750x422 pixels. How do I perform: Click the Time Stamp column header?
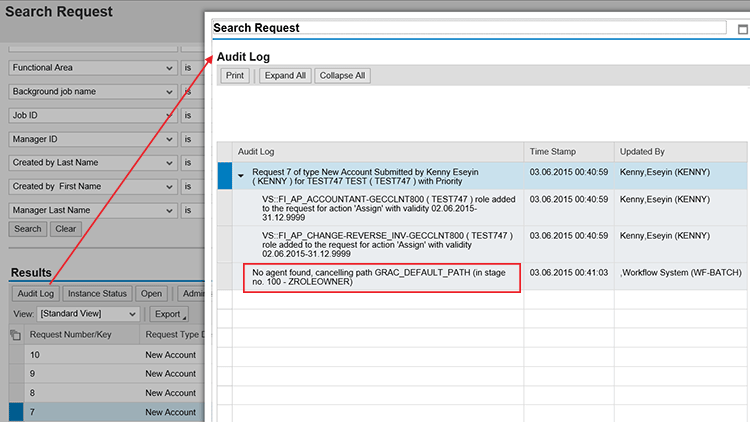(552, 152)
